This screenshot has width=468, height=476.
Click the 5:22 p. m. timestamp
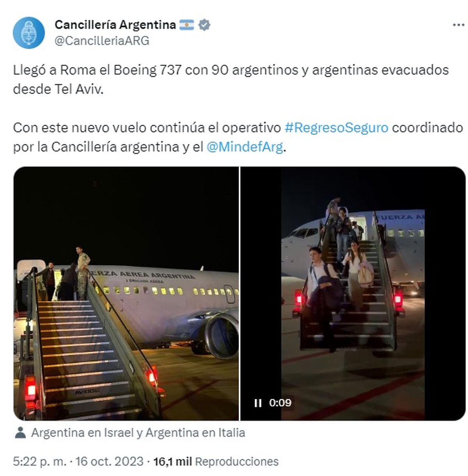click(39, 462)
